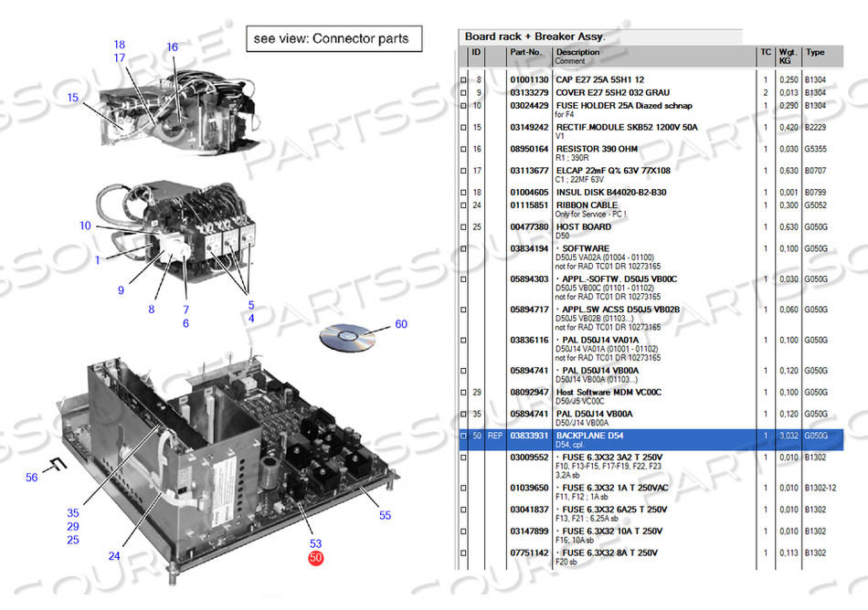Select checkbox next to HOST BOARD row
868x610 pixels.
[x=463, y=226]
